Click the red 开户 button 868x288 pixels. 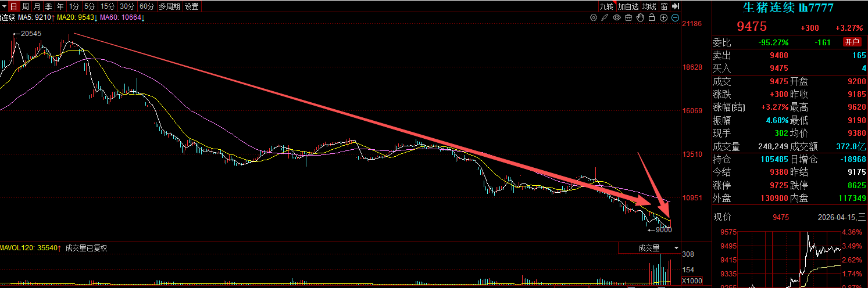[x=852, y=42]
